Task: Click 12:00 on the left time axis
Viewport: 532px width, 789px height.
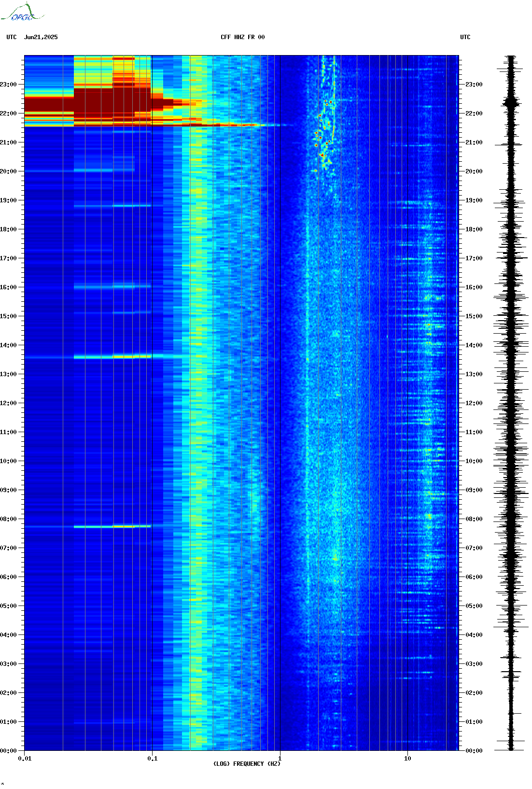Action: tap(8, 403)
